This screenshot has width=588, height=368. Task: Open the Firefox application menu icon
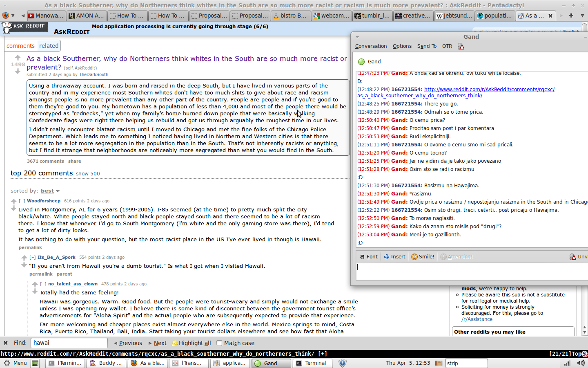point(5,16)
